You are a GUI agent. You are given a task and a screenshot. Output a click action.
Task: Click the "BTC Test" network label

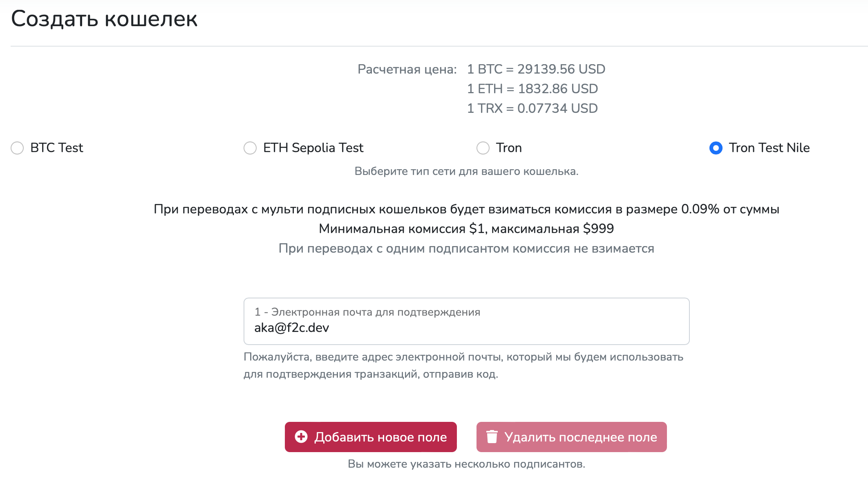[57, 148]
